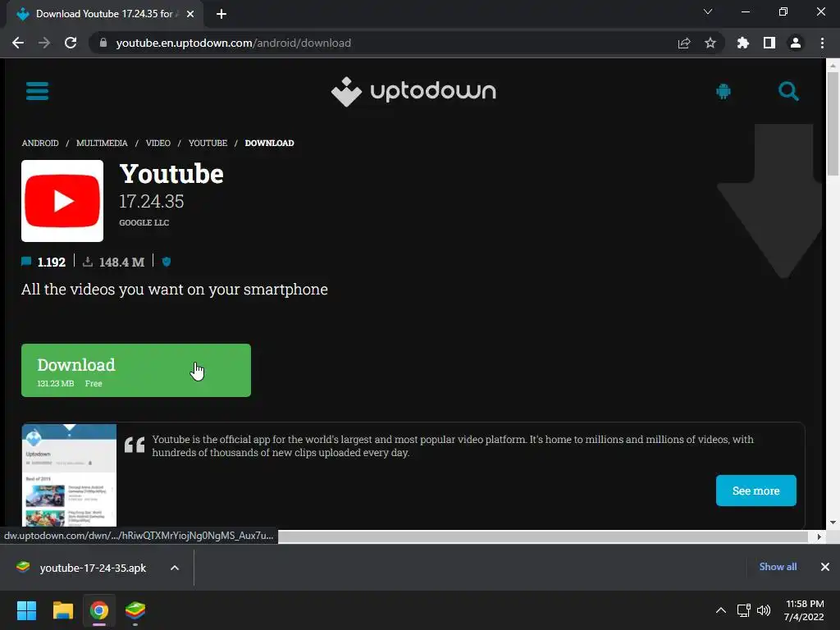Show hidden system tray icons
The height and width of the screenshot is (630, 840).
click(721, 610)
